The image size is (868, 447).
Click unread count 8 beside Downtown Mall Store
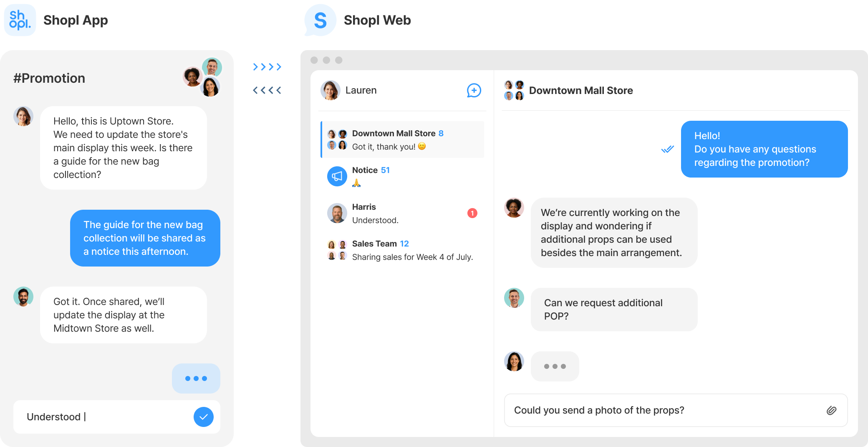[x=441, y=133]
